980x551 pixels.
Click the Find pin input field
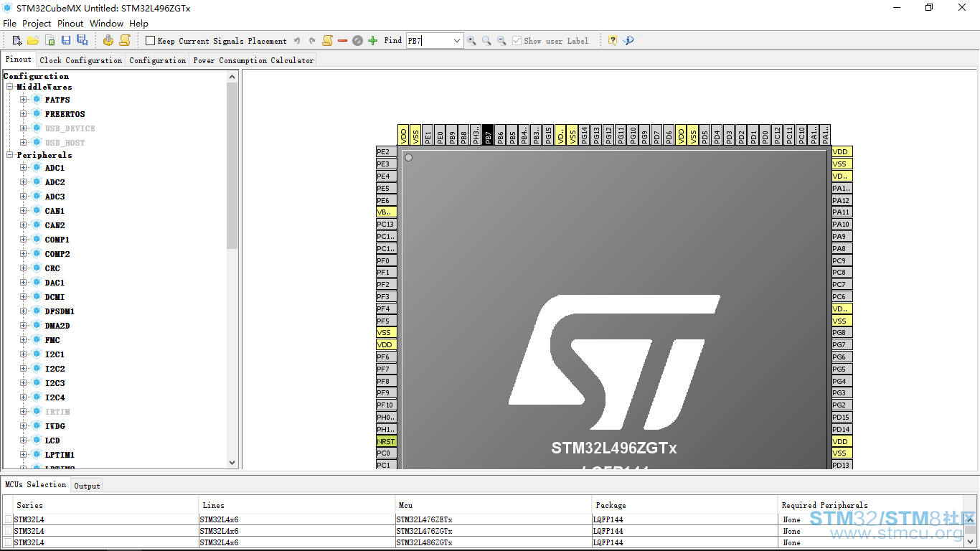428,41
